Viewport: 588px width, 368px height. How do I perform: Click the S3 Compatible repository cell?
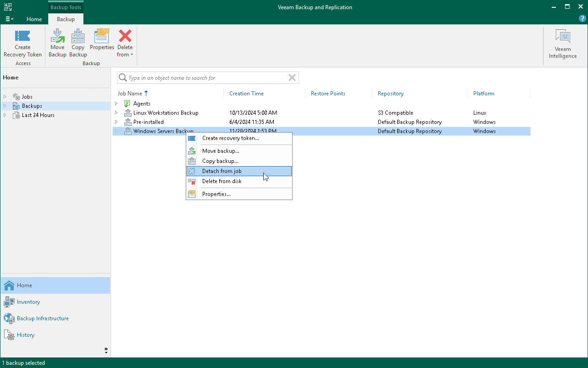coord(395,113)
